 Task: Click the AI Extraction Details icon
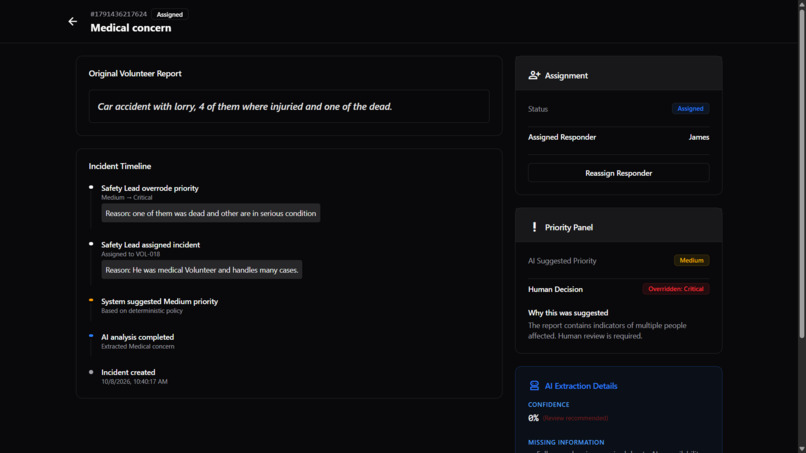click(x=534, y=385)
